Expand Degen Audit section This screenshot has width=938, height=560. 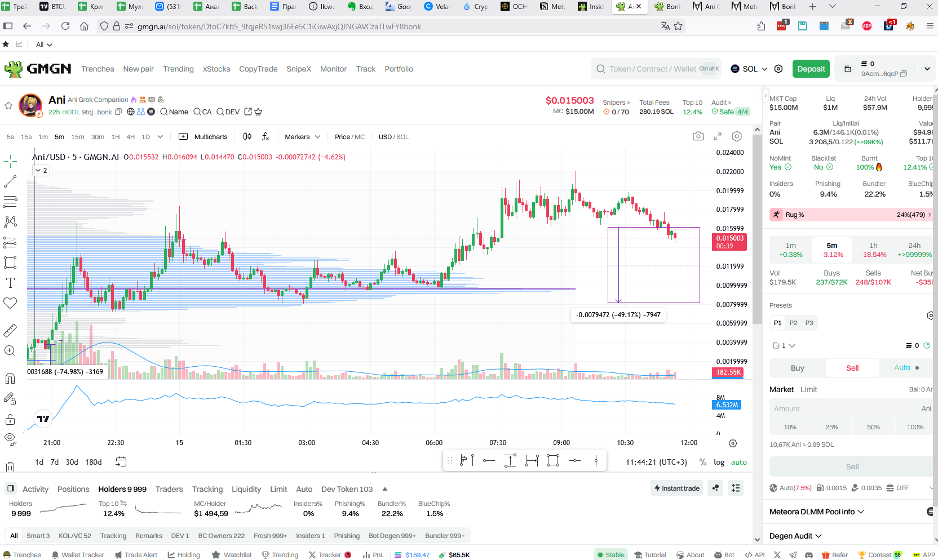coord(795,536)
